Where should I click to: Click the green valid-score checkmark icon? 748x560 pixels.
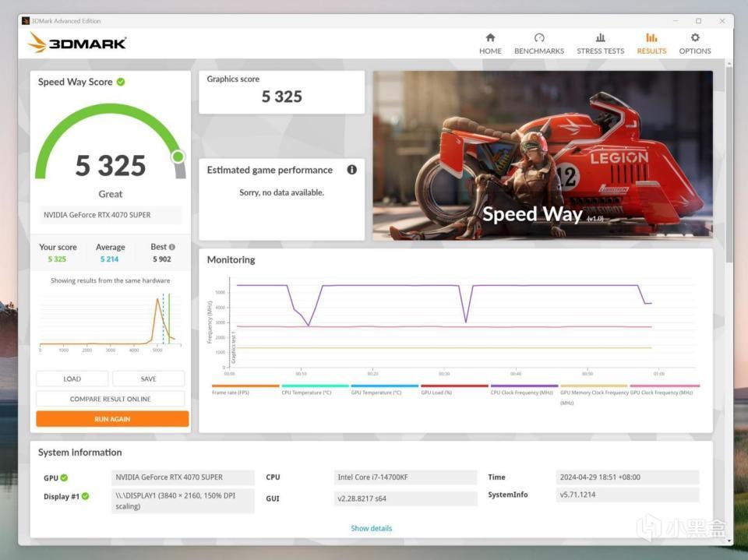click(x=121, y=82)
